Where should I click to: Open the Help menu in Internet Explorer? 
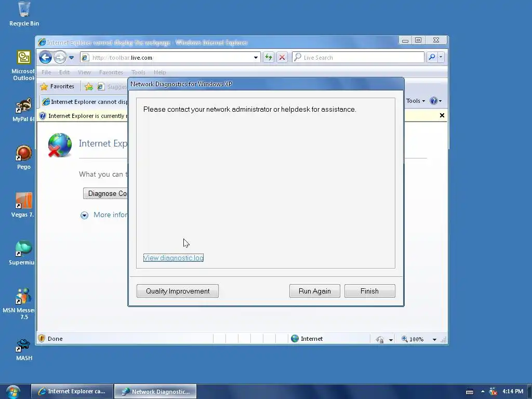tap(160, 72)
